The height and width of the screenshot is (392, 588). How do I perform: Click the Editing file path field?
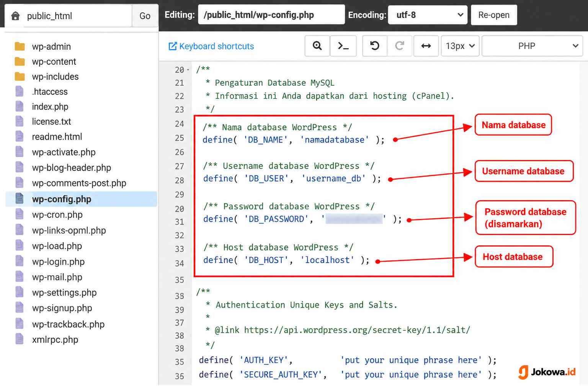pyautogui.click(x=271, y=15)
